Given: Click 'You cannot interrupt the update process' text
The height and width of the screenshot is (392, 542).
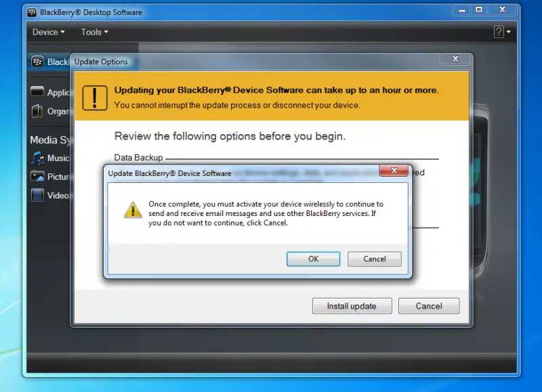Looking at the screenshot, I should tap(237, 105).
